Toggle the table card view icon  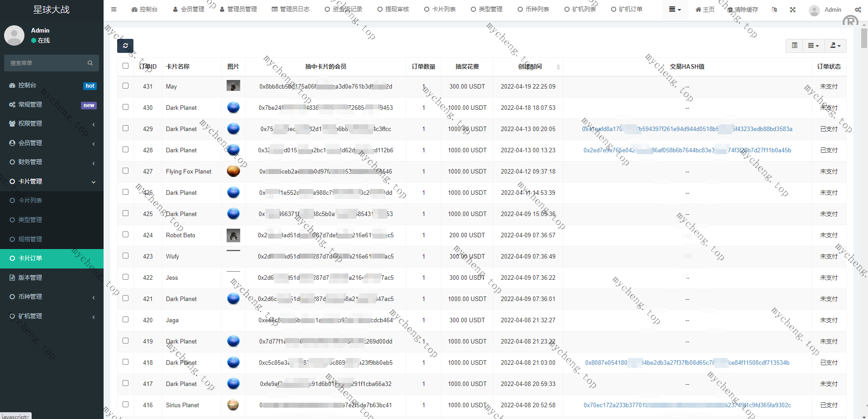(794, 46)
